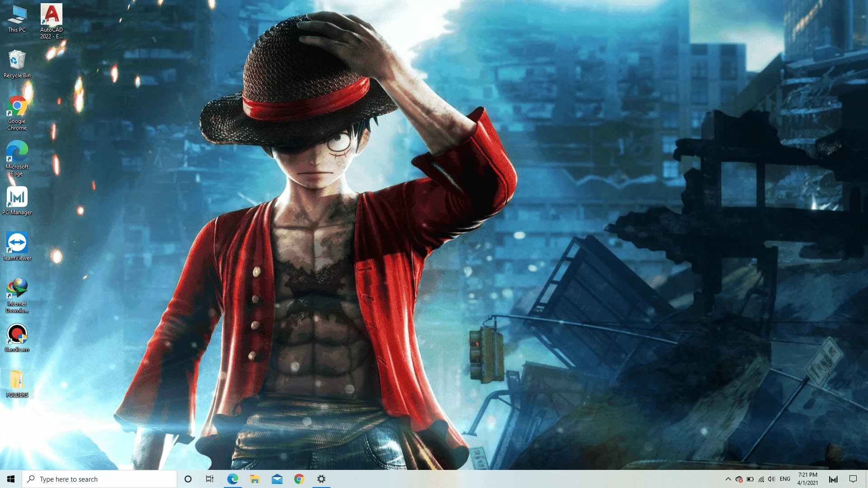The image size is (868, 488).
Task: Select Internet Download Manager desktop icon
Action: (17, 296)
